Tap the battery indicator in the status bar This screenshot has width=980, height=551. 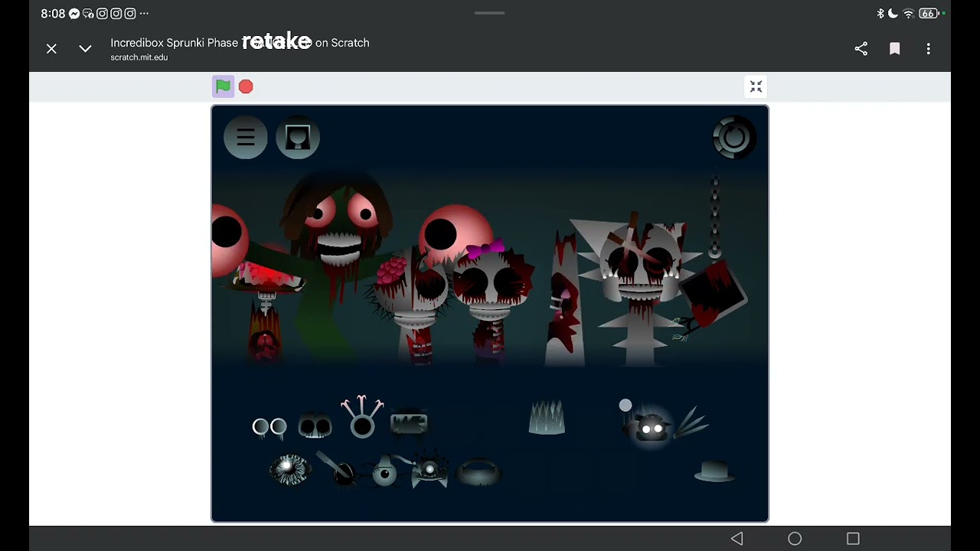[x=929, y=14]
